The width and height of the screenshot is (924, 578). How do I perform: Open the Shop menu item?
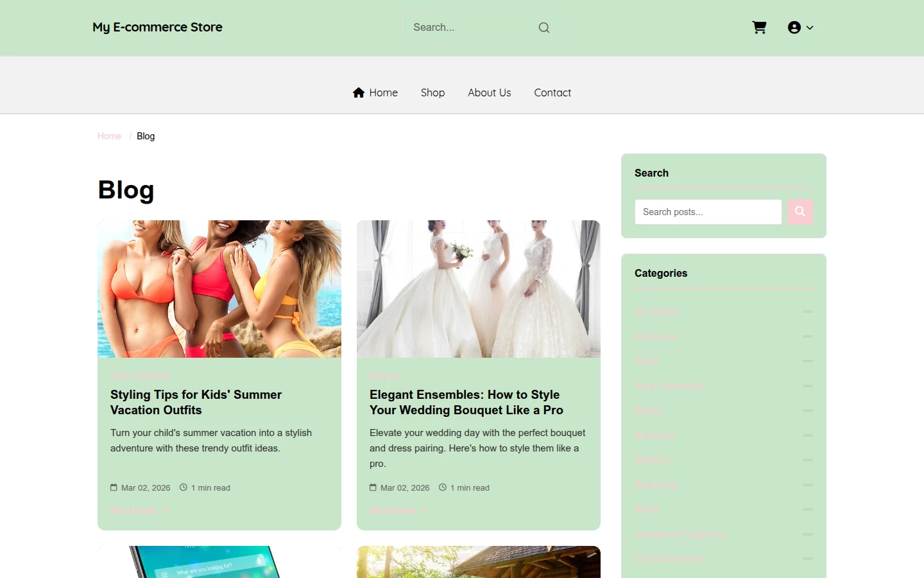click(x=432, y=92)
